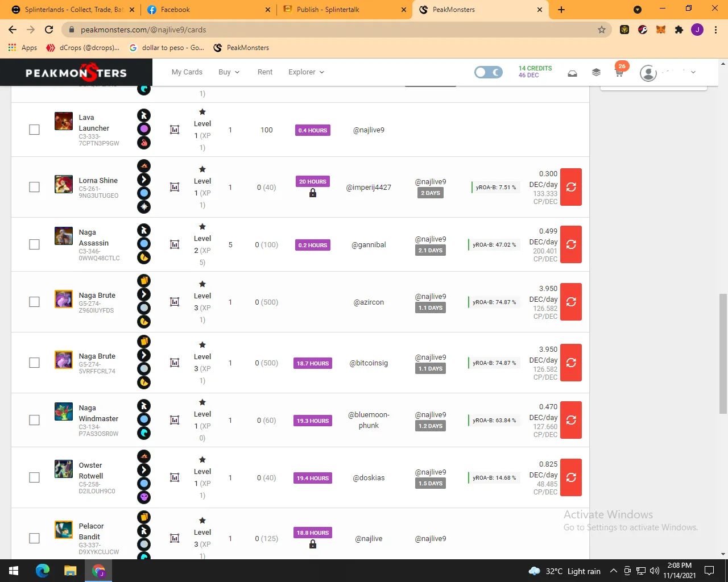
Task: Bookmark this page with the star icon
Action: pos(602,30)
